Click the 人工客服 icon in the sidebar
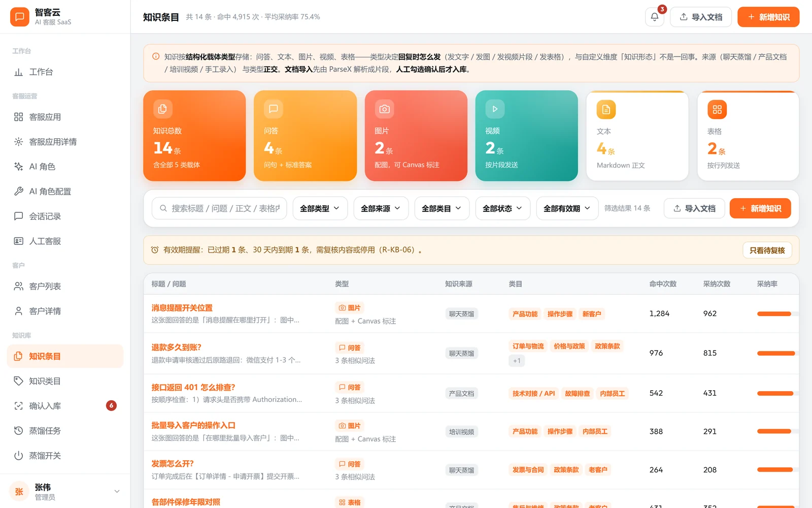This screenshot has width=812, height=508. (19, 241)
